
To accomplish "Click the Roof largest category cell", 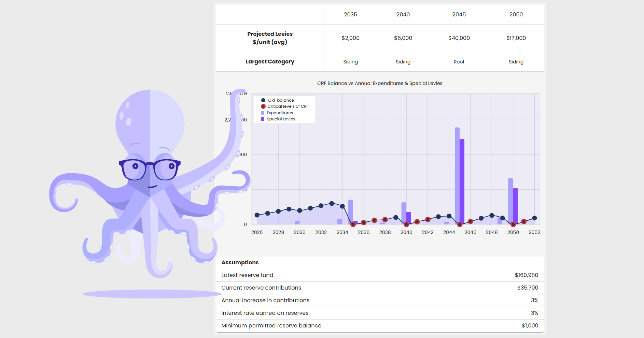I will click(x=459, y=62).
